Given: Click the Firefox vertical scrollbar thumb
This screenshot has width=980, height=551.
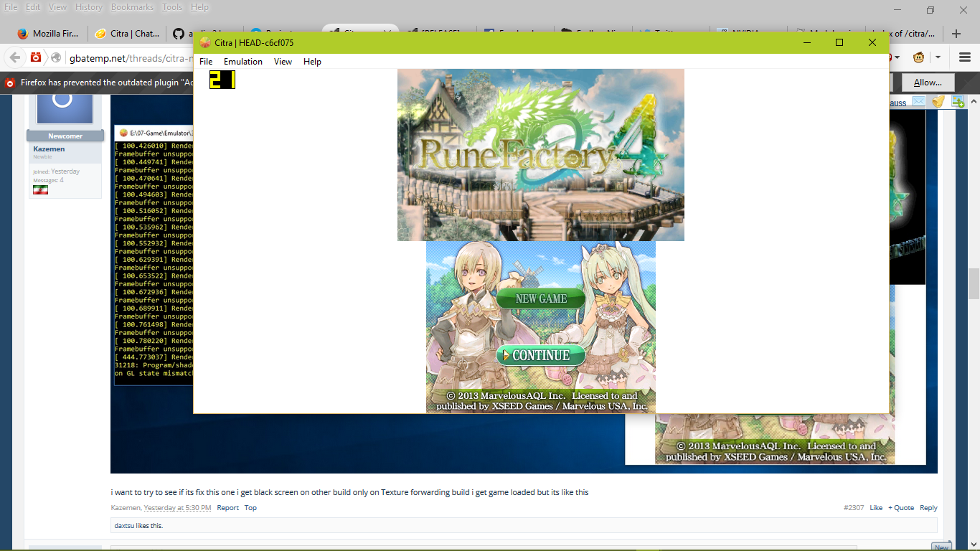Looking at the screenshot, I should (x=974, y=284).
